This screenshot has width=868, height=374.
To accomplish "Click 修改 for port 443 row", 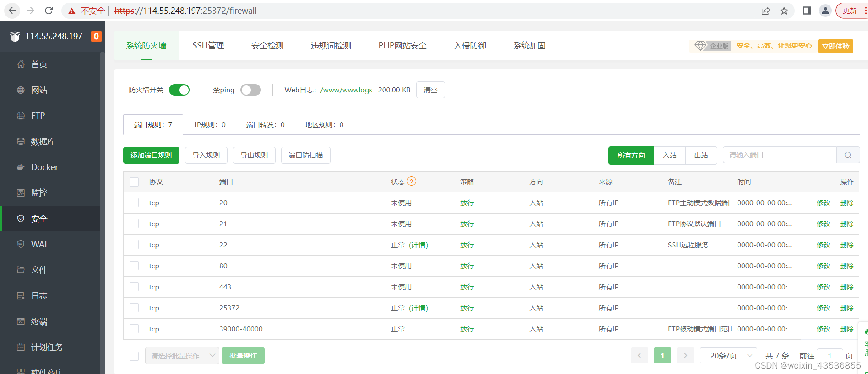I will pyautogui.click(x=824, y=287).
